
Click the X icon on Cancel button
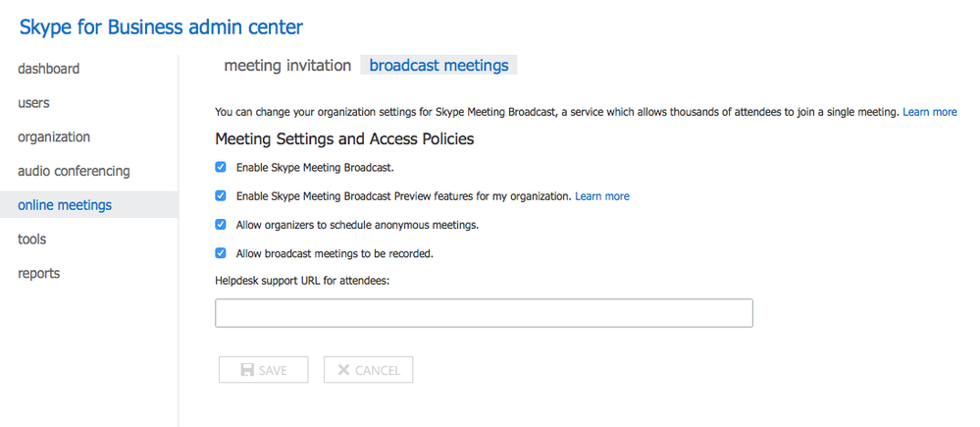point(343,370)
